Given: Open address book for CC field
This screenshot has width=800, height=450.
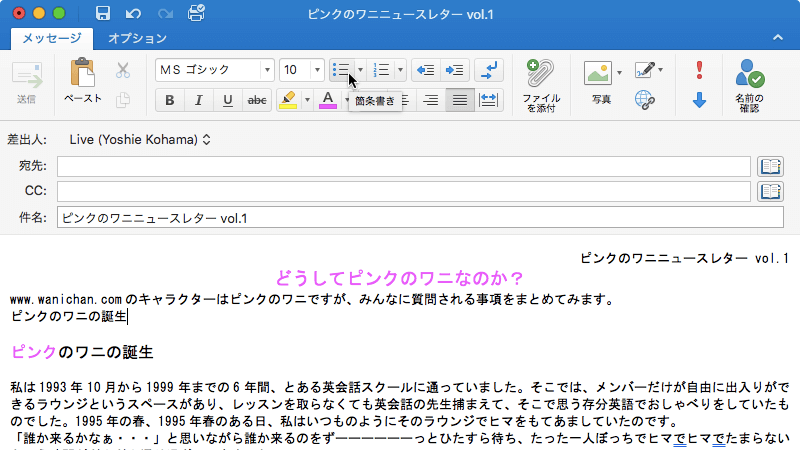Looking at the screenshot, I should coord(770,191).
